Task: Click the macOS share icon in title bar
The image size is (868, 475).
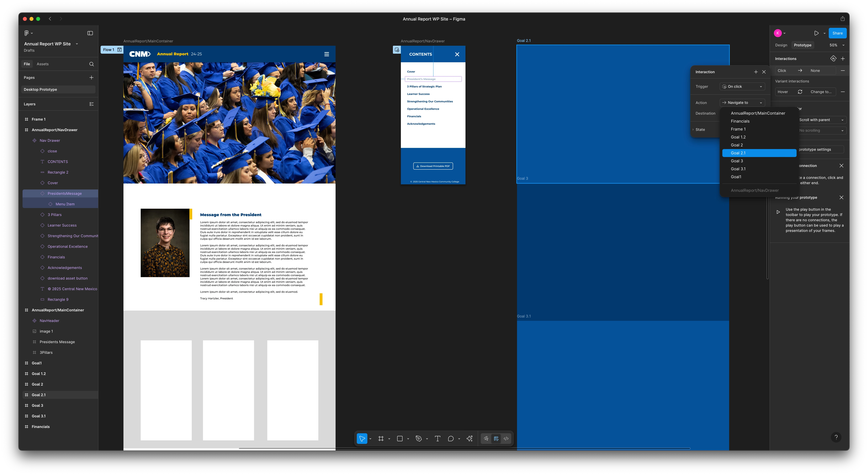Action: (x=842, y=19)
